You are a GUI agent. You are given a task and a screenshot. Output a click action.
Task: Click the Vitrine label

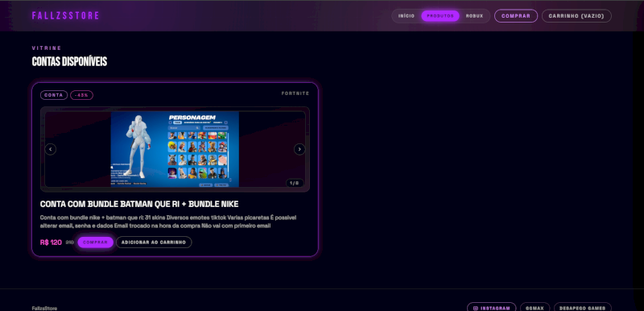pos(47,48)
